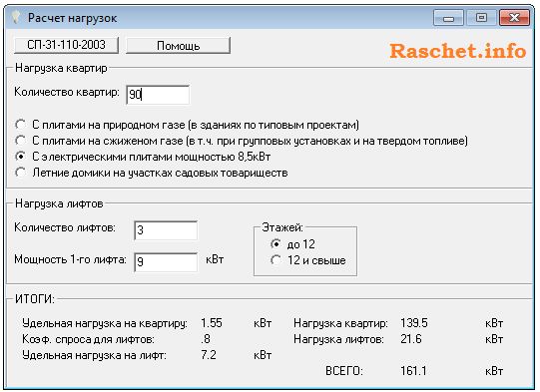Click the 21.6 elevator load value

pyautogui.click(x=410, y=339)
